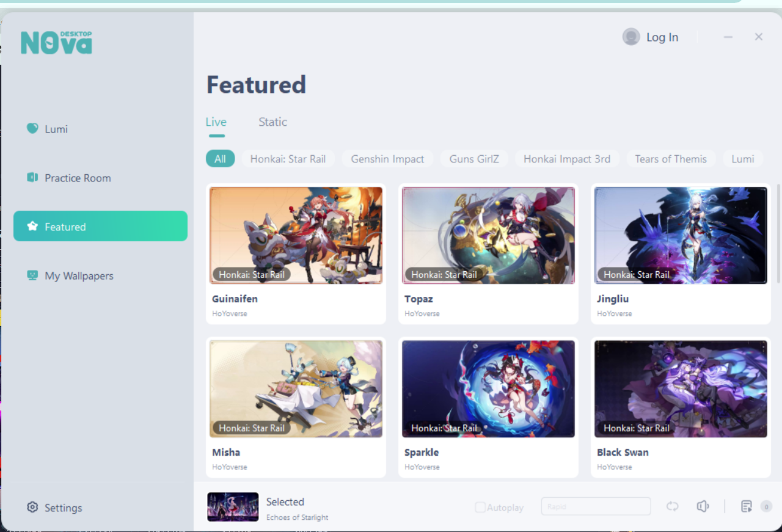Pick the Black Swan wallpaper thumbnail
Screen dimensions: 782x532
tap(681, 388)
